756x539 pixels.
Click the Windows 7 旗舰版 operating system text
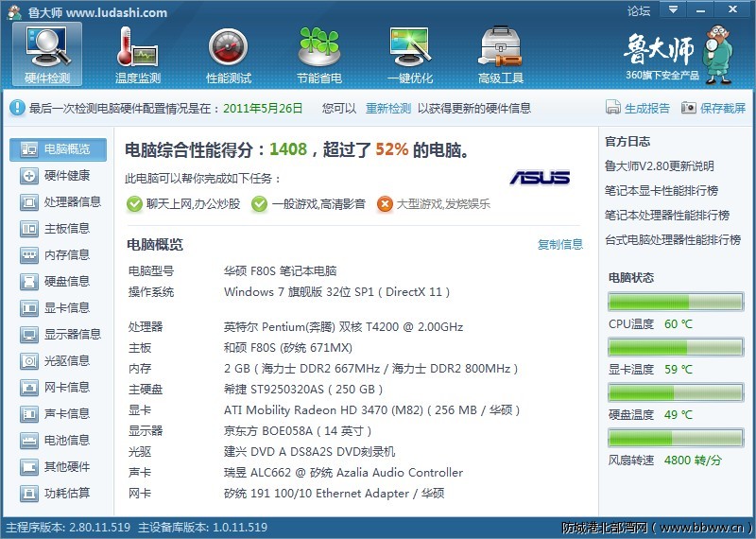pyautogui.click(x=336, y=292)
